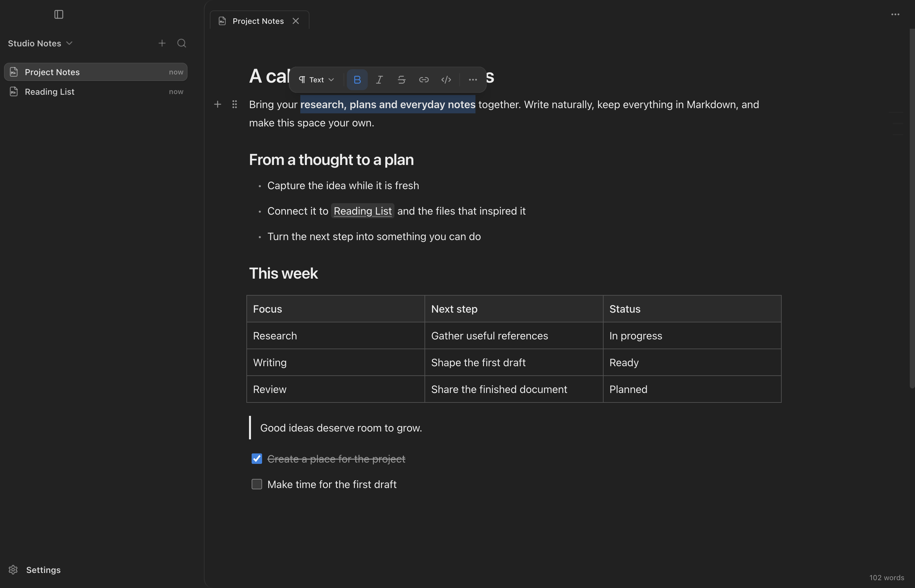Click the 'Review' table cell
915x588 pixels.
coord(336,389)
